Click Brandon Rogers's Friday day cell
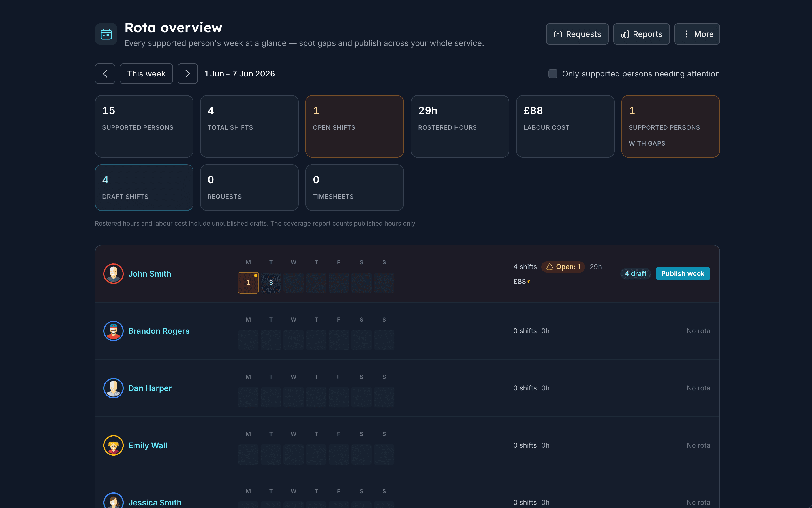This screenshot has width=812, height=508. pyautogui.click(x=339, y=340)
